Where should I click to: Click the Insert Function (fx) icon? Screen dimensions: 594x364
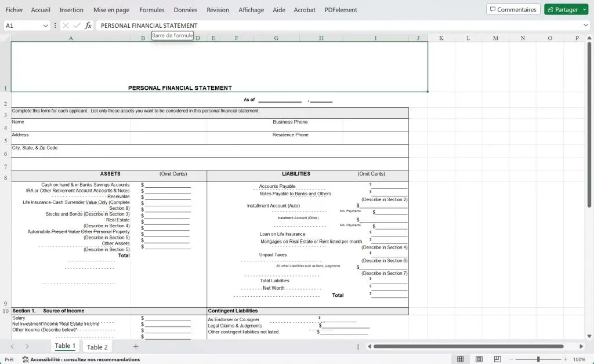(x=88, y=25)
